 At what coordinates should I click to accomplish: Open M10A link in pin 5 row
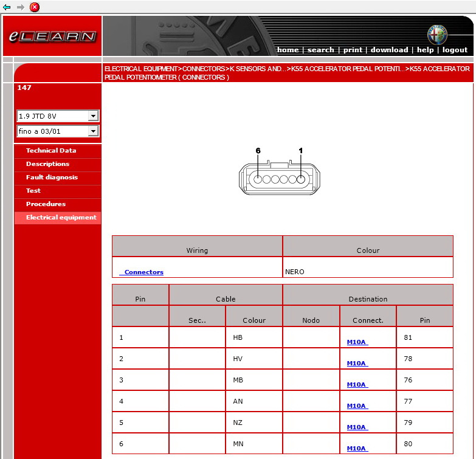356,427
